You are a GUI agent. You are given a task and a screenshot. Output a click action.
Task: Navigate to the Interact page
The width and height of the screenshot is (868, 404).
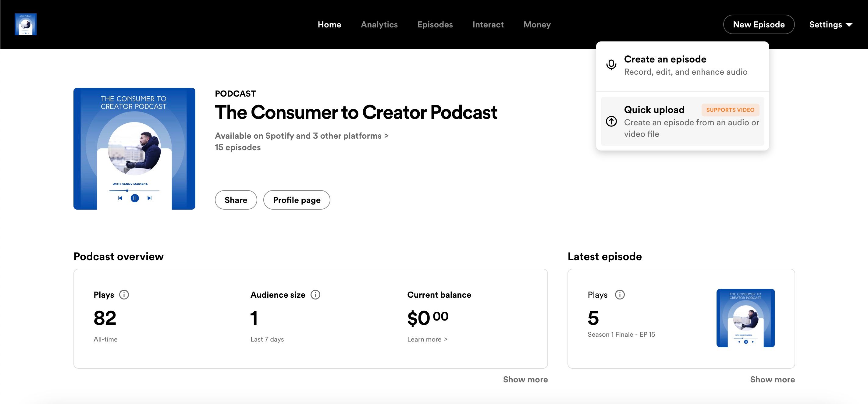488,24
